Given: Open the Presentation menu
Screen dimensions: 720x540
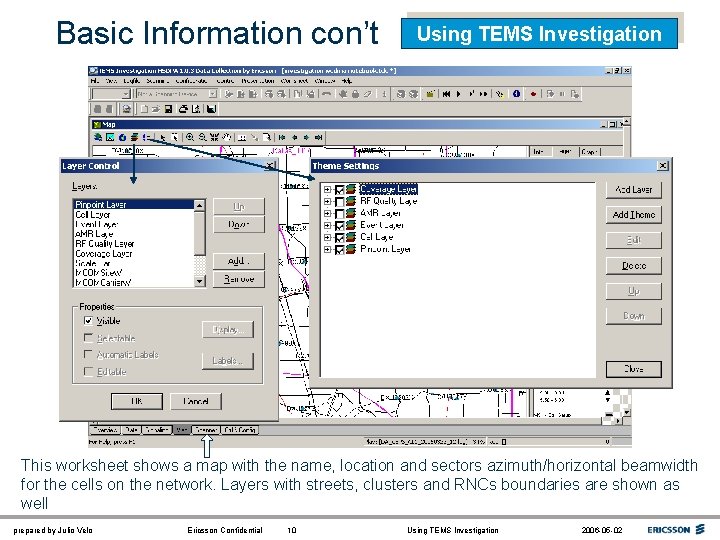Looking at the screenshot, I should tap(258, 81).
